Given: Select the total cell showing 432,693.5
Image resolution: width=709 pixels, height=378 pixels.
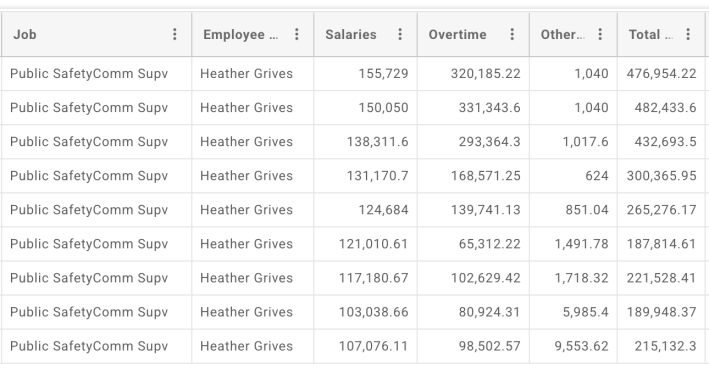Looking at the screenshot, I should coord(661,142).
